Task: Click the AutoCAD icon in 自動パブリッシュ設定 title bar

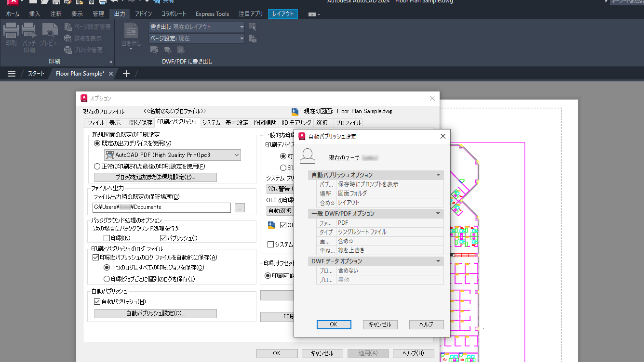Action: click(302, 136)
